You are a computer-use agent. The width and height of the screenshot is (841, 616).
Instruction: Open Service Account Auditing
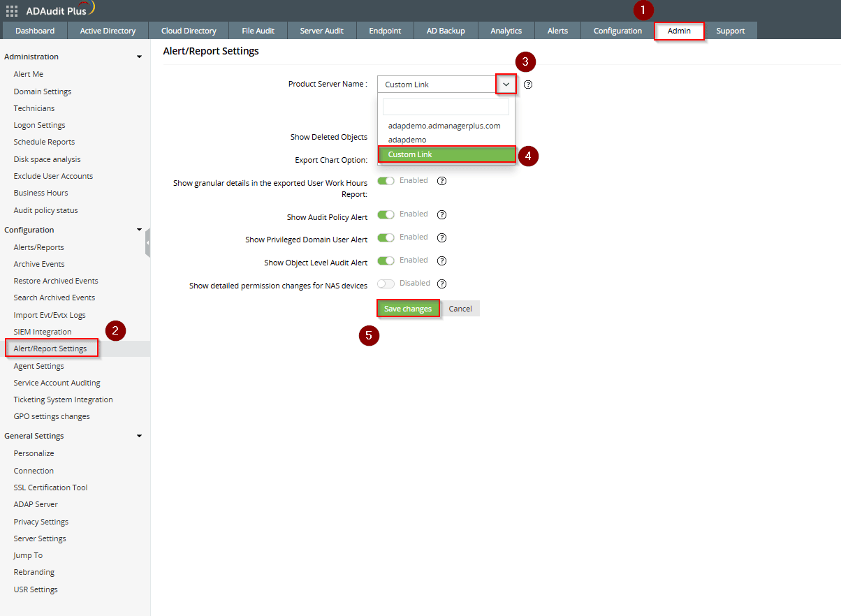(57, 383)
